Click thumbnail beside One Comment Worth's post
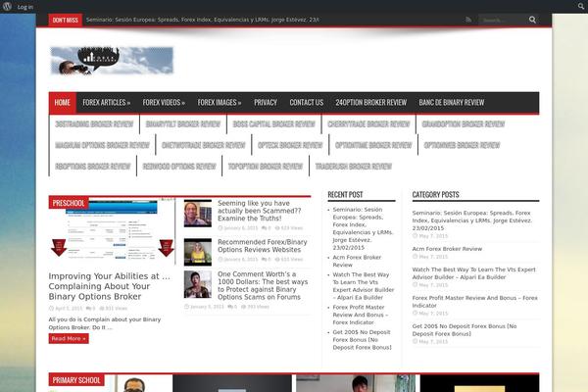 click(198, 284)
